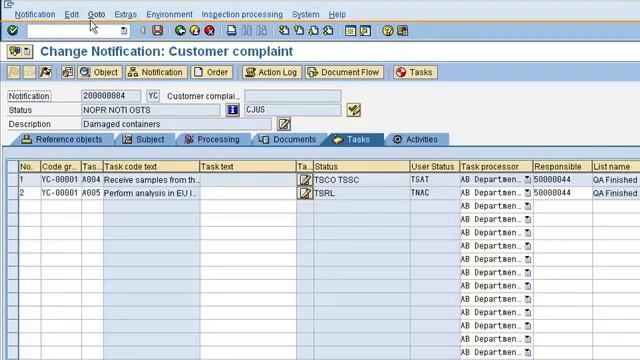Open Task processor value help in row 1
Screen dimensions: 640x360
528,180
